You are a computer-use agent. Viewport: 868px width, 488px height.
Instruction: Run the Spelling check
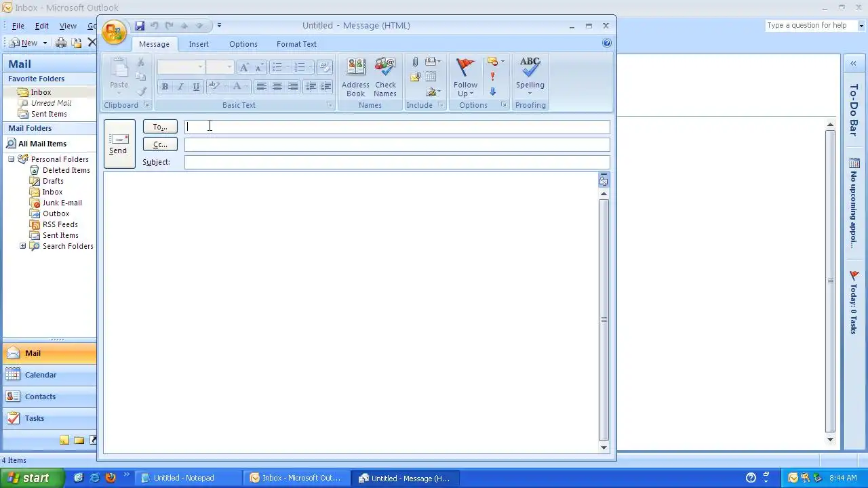(x=530, y=77)
